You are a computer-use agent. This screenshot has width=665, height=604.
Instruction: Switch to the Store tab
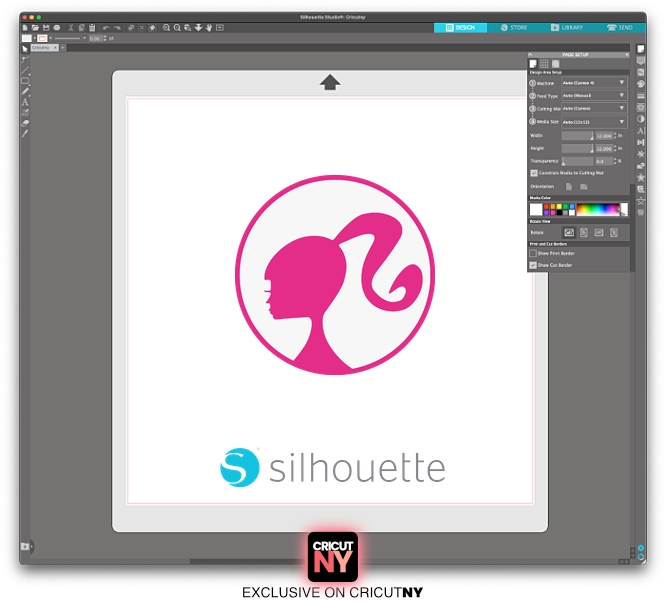pos(513,27)
